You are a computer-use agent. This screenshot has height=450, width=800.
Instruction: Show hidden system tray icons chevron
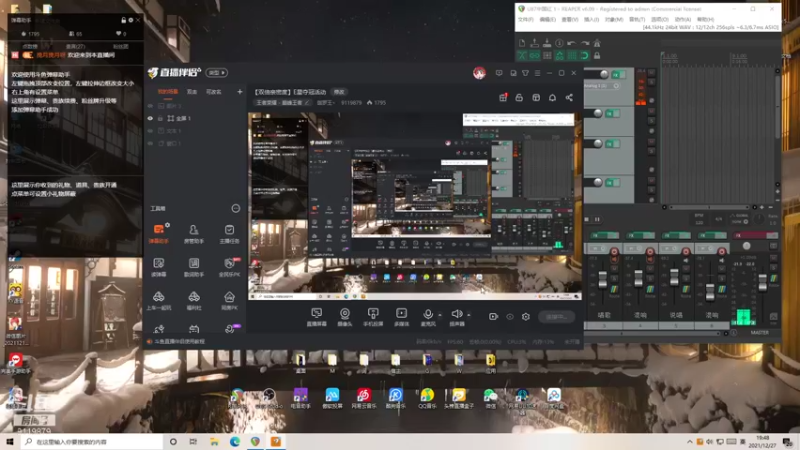689,442
